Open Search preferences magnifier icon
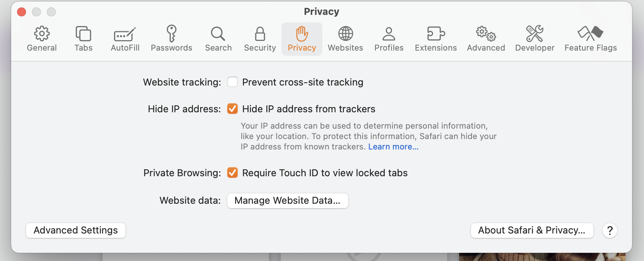 [x=218, y=34]
